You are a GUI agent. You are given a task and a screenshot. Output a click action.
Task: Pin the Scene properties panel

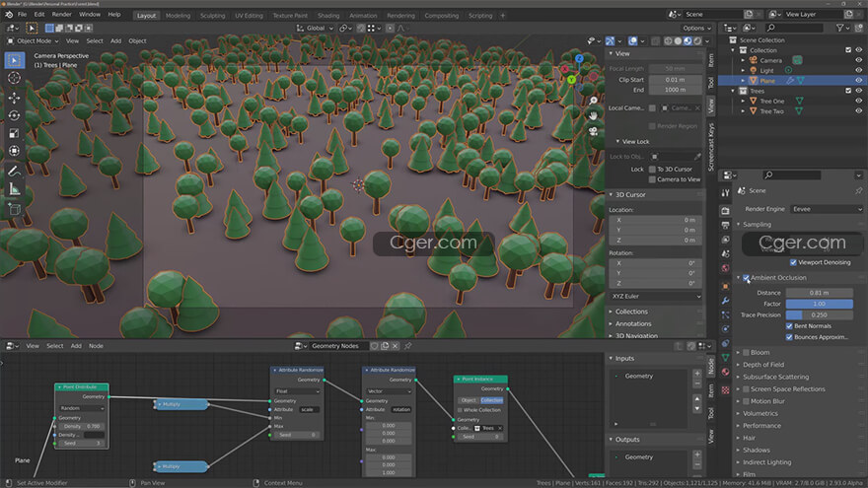tap(858, 190)
